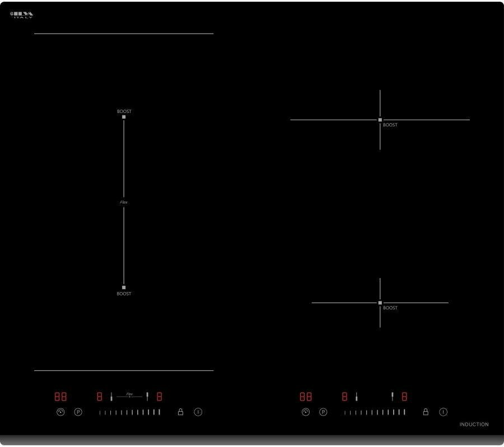The width and height of the screenshot is (504, 447).
Task: Tap the right panel lock icon
Action: click(426, 412)
